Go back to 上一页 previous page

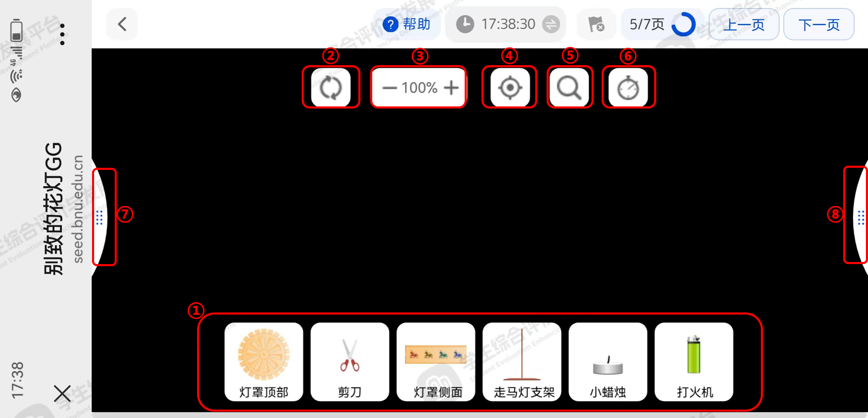(744, 24)
